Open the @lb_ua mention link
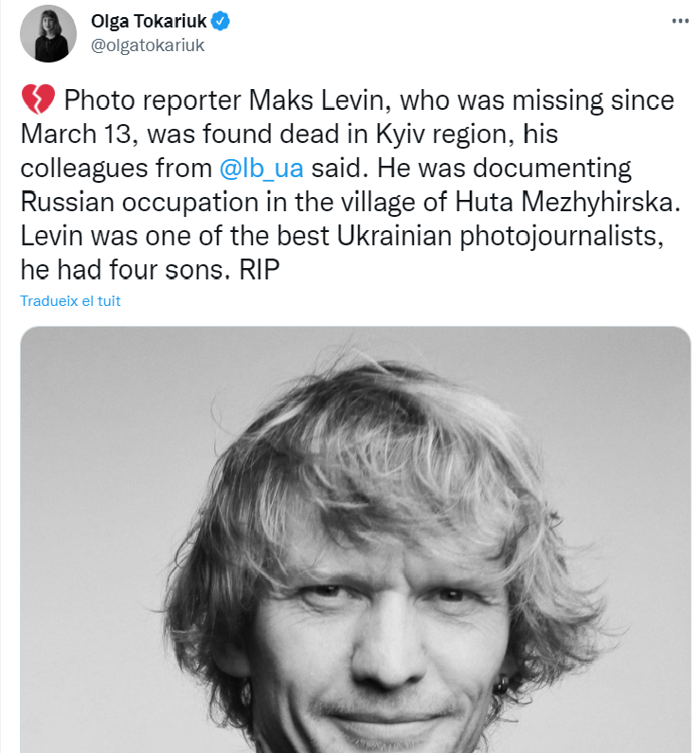Viewport: 700px width, 753px height. point(261,168)
